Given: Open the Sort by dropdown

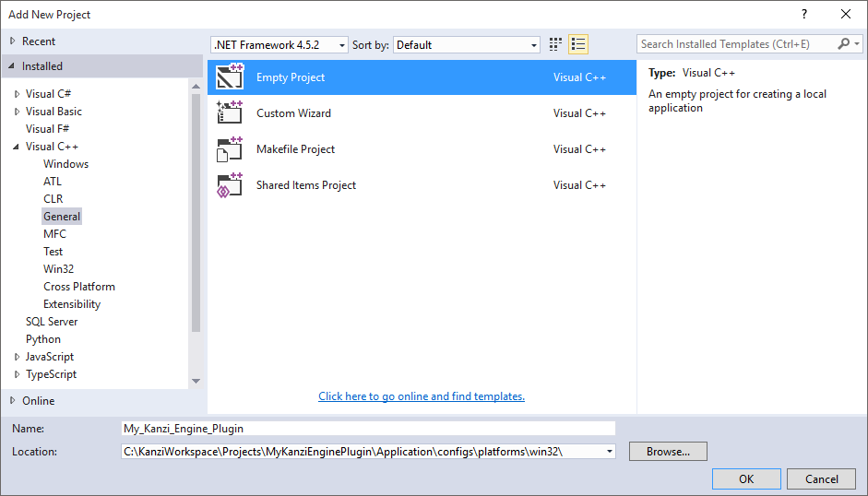Looking at the screenshot, I should coord(534,45).
